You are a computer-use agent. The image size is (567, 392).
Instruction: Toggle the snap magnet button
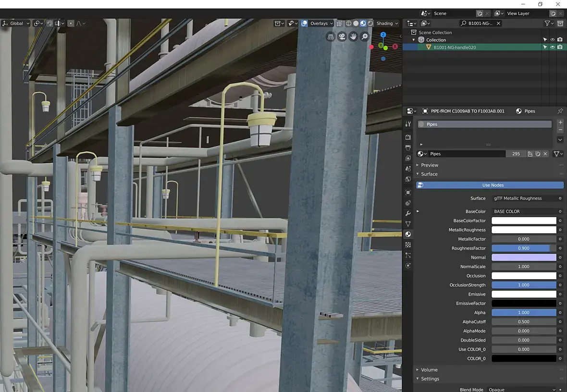49,23
